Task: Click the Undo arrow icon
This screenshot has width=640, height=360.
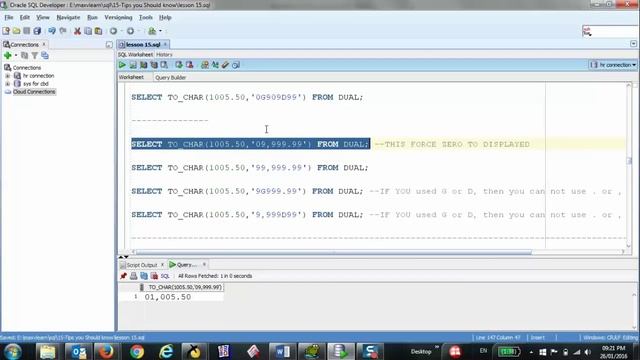Action: point(52,31)
